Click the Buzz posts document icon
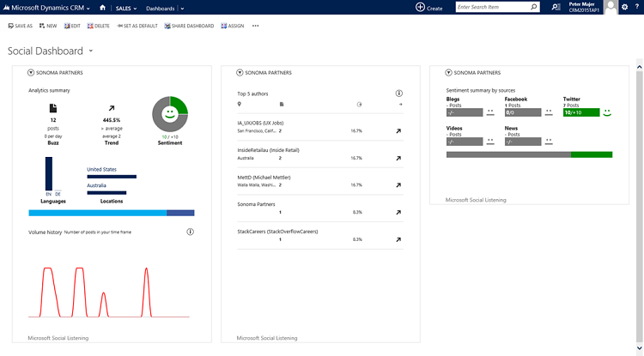The height and width of the screenshot is (356, 644). [x=53, y=108]
